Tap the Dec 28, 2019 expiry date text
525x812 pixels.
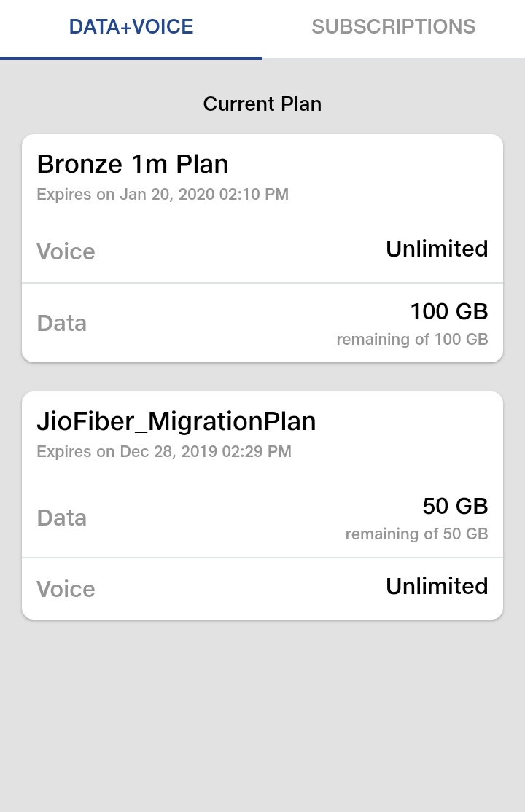[164, 452]
